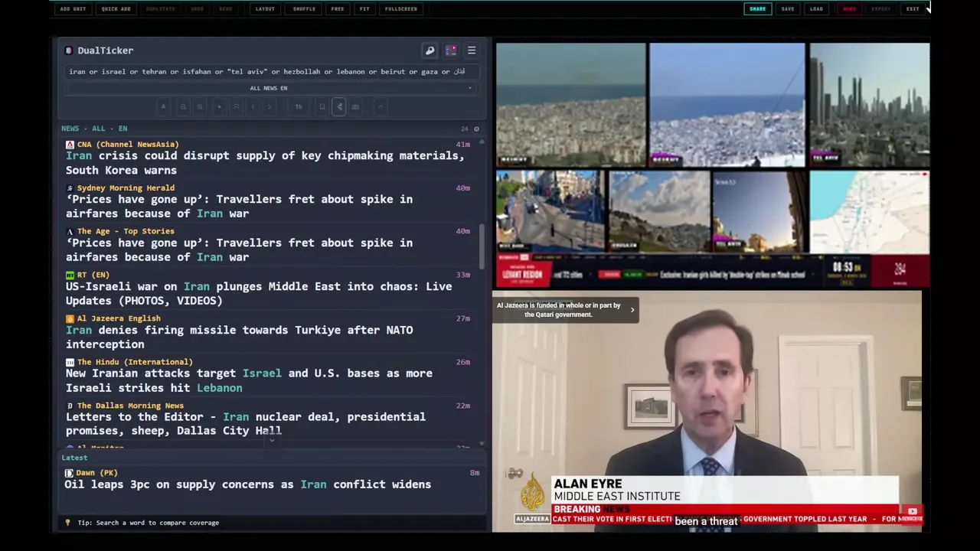Click the bookmark icon in ticker toolbar
980x551 pixels.
coord(322,106)
